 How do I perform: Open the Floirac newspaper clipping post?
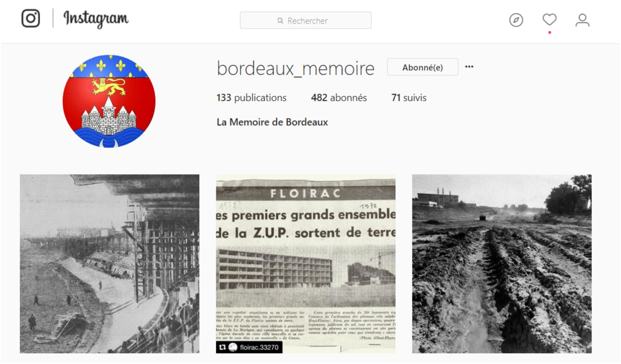(306, 264)
